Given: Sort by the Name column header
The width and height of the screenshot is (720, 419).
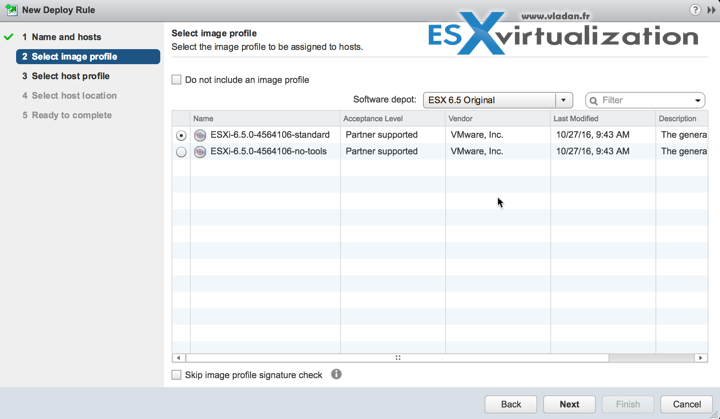Looking at the screenshot, I should [265, 119].
